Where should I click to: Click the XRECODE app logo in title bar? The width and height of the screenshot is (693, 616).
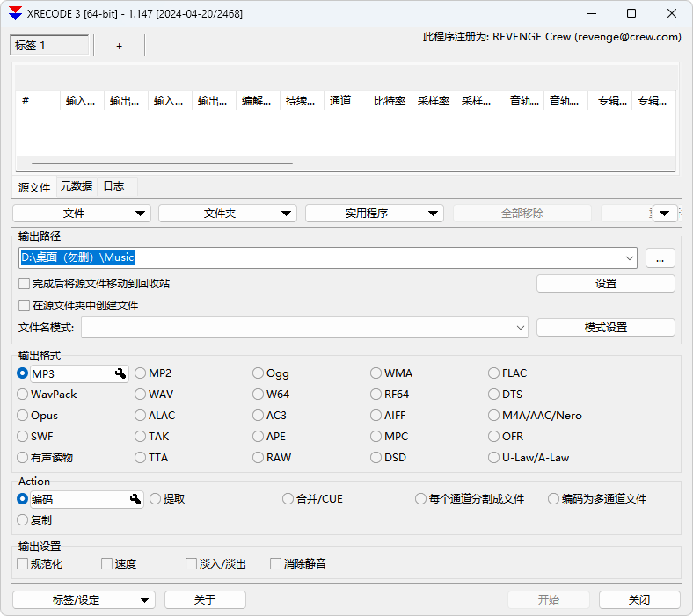(x=15, y=13)
